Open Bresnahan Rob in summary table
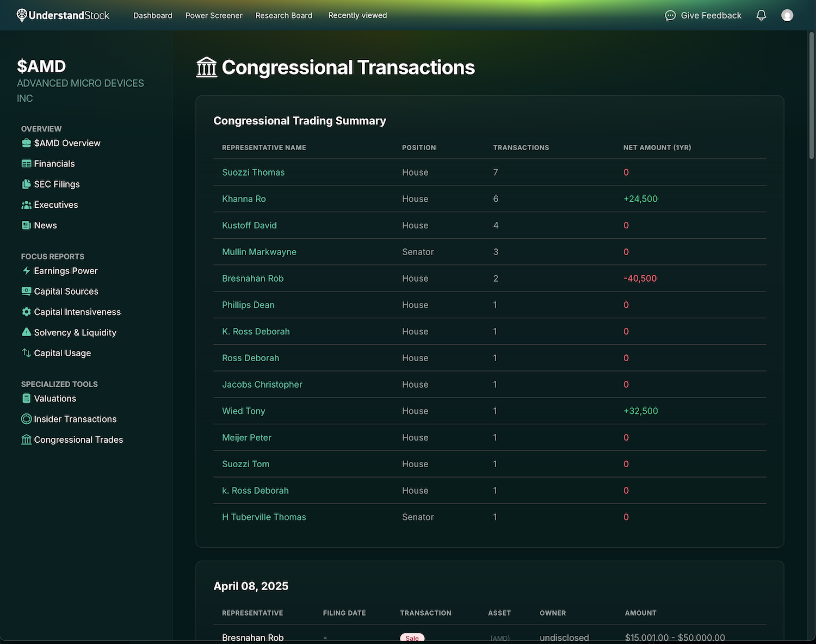The height and width of the screenshot is (644, 816). pos(253,278)
